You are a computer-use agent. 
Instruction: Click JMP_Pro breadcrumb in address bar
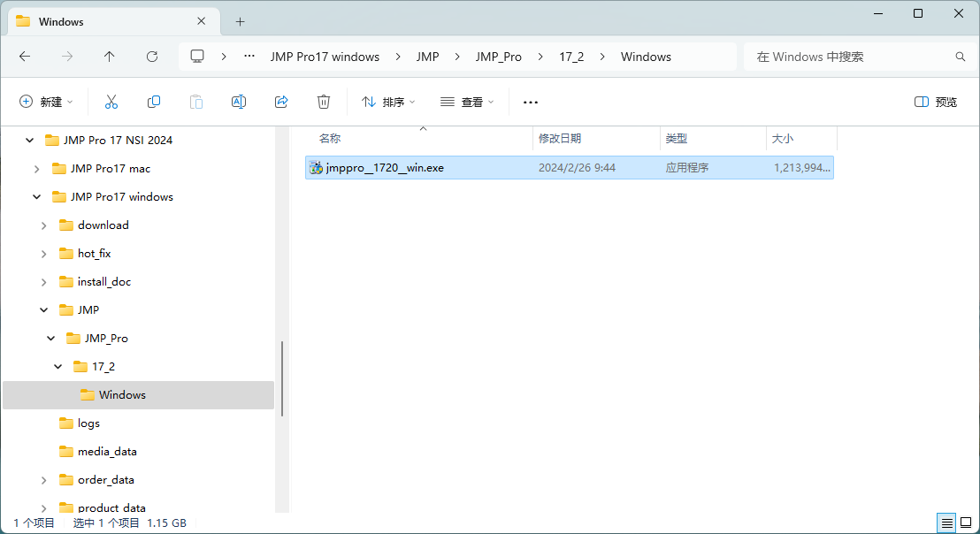click(499, 57)
